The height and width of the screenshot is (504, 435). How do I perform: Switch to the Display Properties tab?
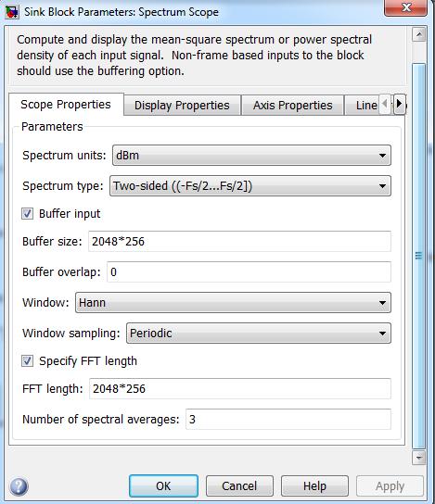(x=182, y=105)
